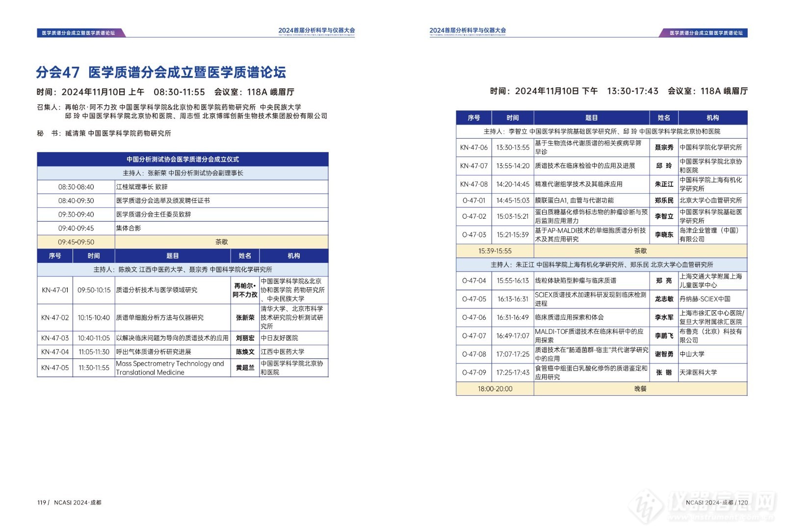Select session code KN-47-08
785x532 pixels.
click(474, 184)
